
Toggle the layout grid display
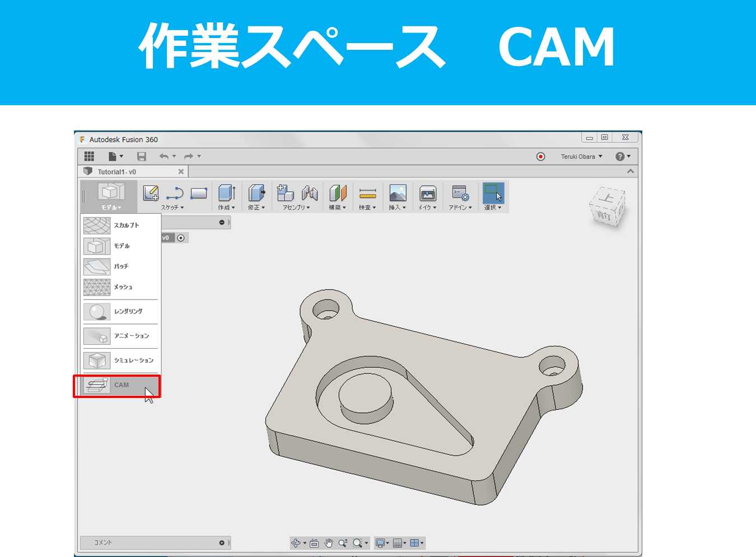[x=396, y=542]
